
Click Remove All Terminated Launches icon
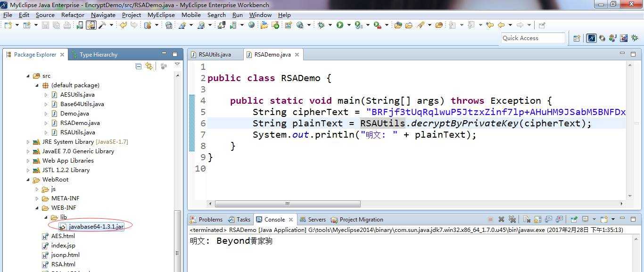(x=512, y=219)
